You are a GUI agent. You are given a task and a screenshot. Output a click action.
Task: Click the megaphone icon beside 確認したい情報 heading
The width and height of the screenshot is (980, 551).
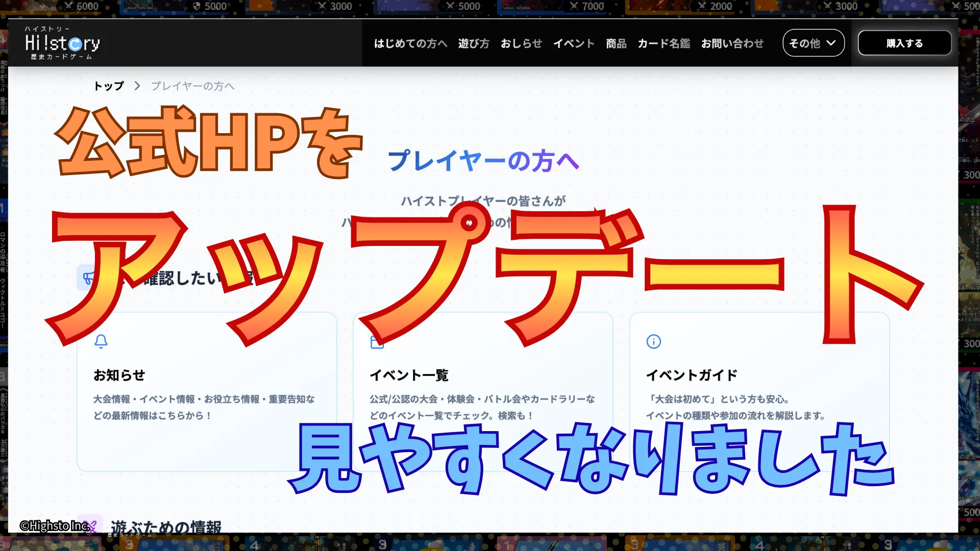pos(88,277)
